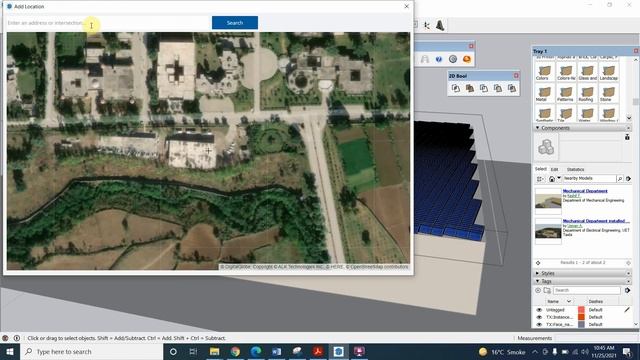
Task: Open Adobe Acrobat from the taskbar
Action: 318,351
